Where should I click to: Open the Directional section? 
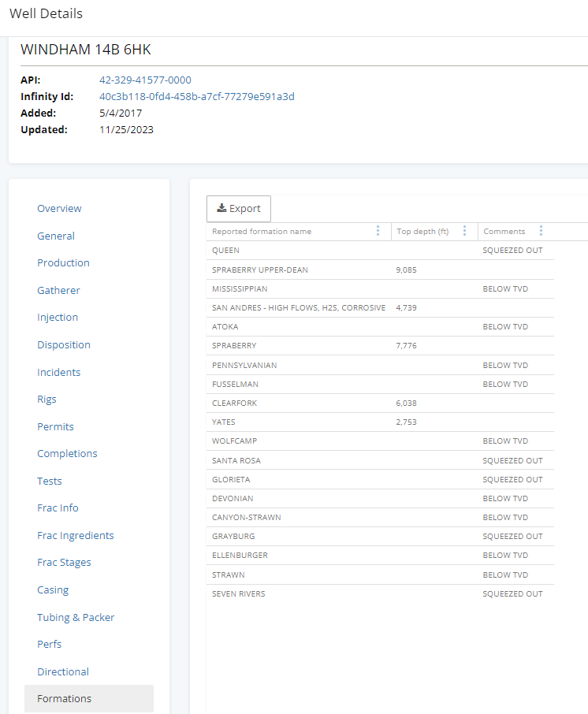coord(63,671)
